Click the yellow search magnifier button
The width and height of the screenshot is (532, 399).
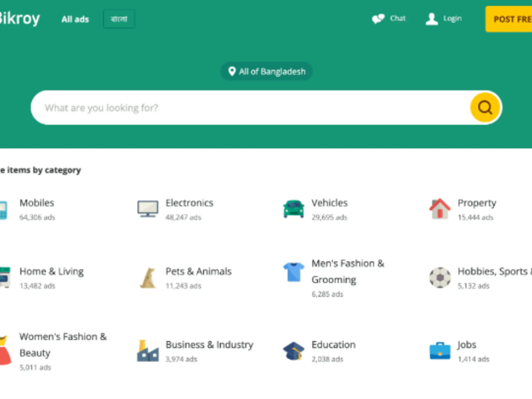(485, 108)
